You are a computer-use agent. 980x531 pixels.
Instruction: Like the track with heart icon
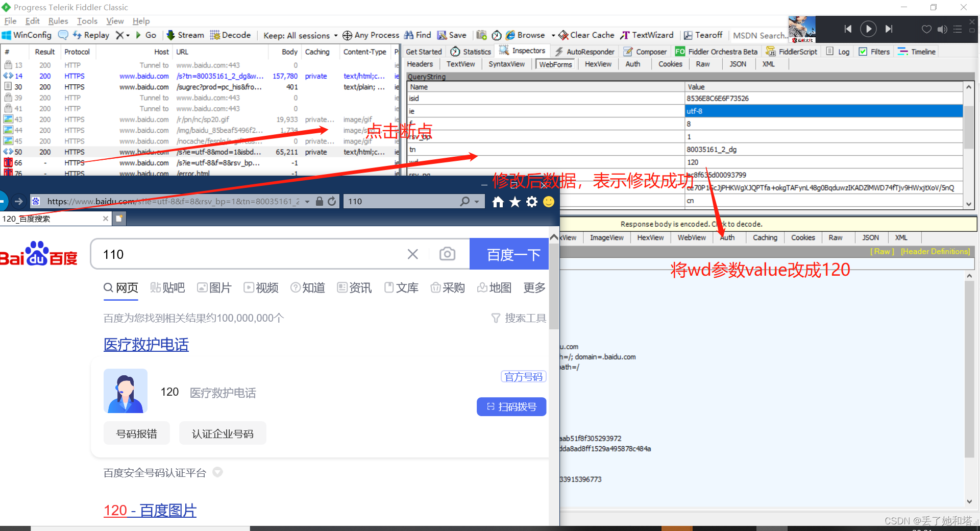pyautogui.click(x=926, y=29)
